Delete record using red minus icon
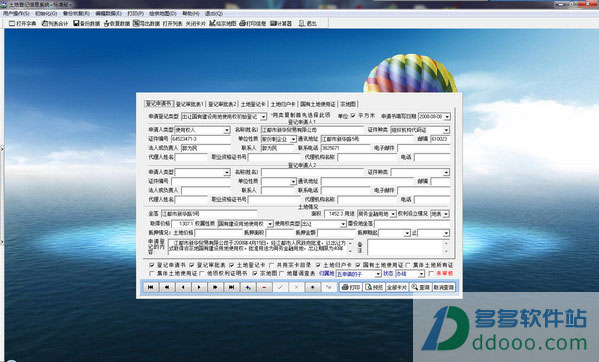The height and width of the screenshot is (362, 599). tap(264, 287)
